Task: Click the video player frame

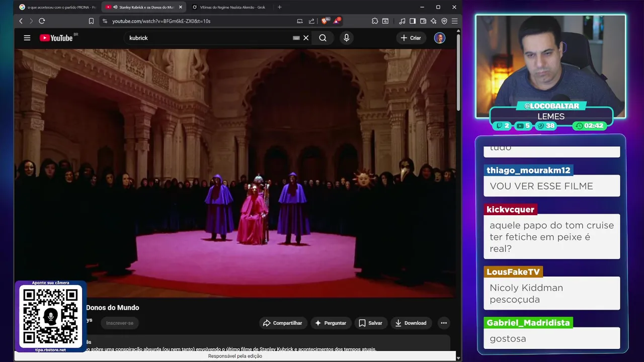Action: pos(235,173)
